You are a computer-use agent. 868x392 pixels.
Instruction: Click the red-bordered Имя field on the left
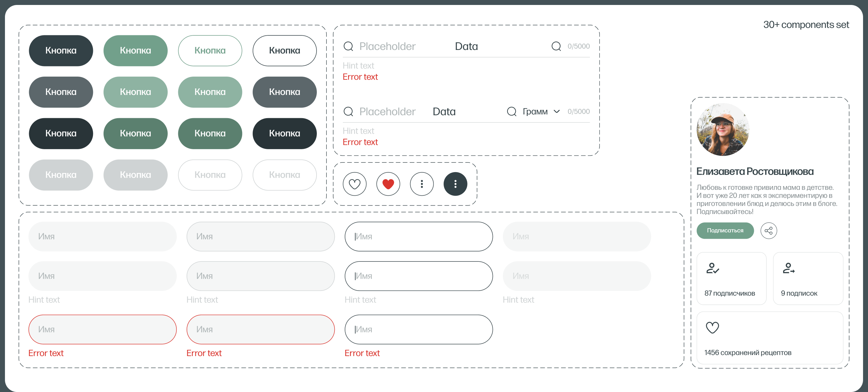102,329
